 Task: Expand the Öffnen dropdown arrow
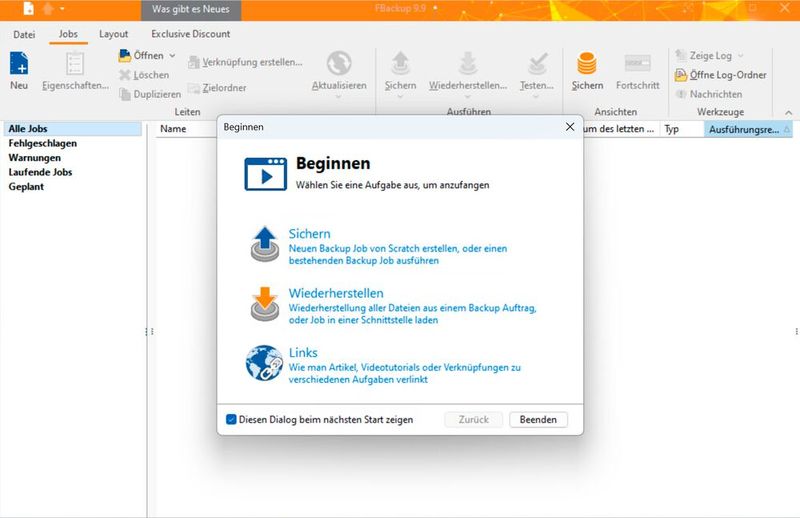coord(172,56)
